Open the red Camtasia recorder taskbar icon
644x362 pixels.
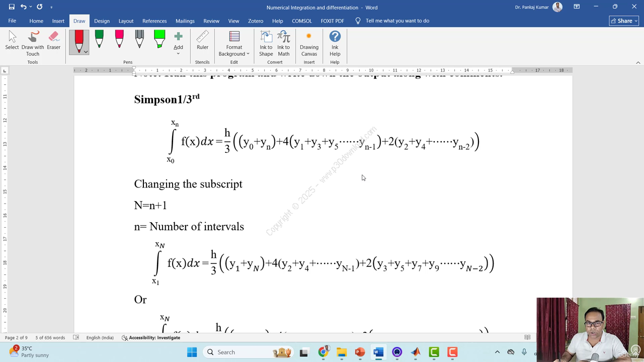click(452, 352)
